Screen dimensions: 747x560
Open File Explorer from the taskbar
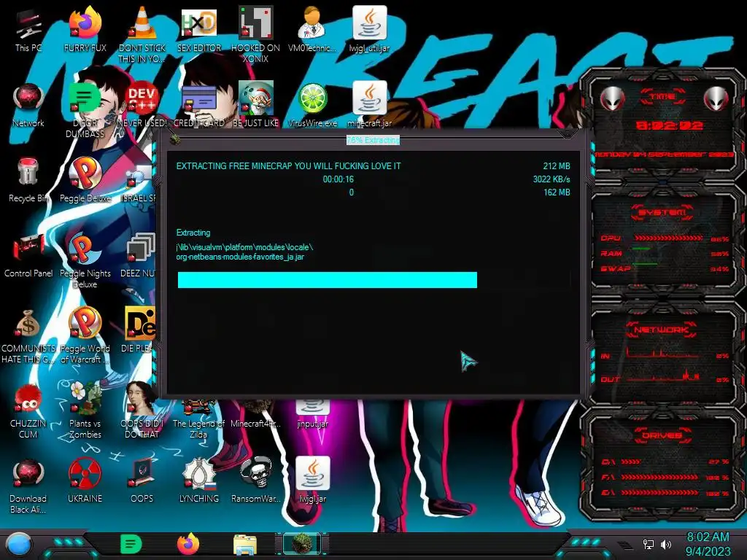click(245, 545)
